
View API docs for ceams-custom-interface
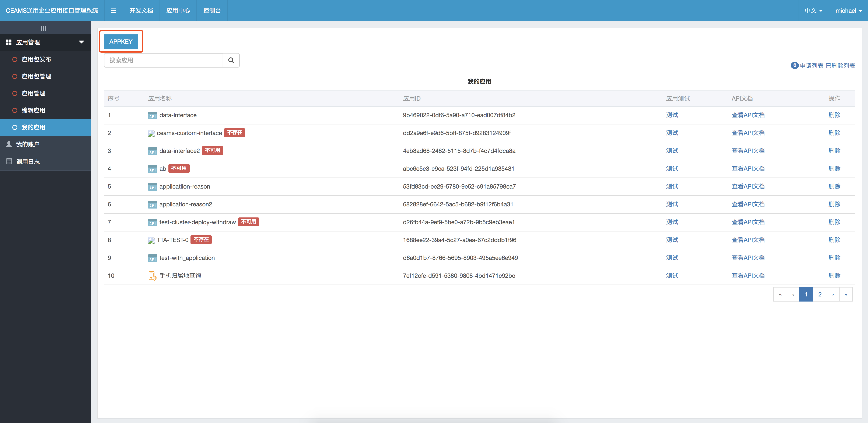(x=748, y=133)
